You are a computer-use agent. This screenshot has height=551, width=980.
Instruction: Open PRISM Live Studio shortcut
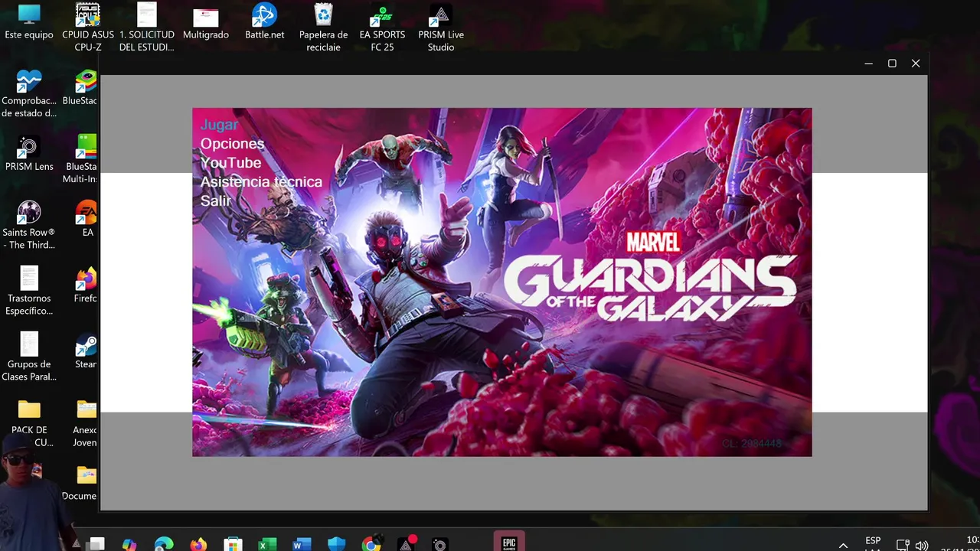click(441, 27)
